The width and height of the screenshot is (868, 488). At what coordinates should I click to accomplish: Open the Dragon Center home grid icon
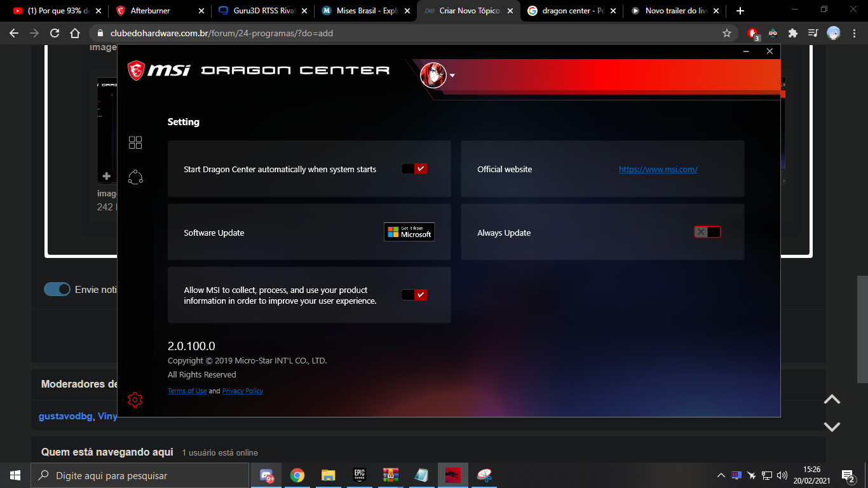coord(135,142)
